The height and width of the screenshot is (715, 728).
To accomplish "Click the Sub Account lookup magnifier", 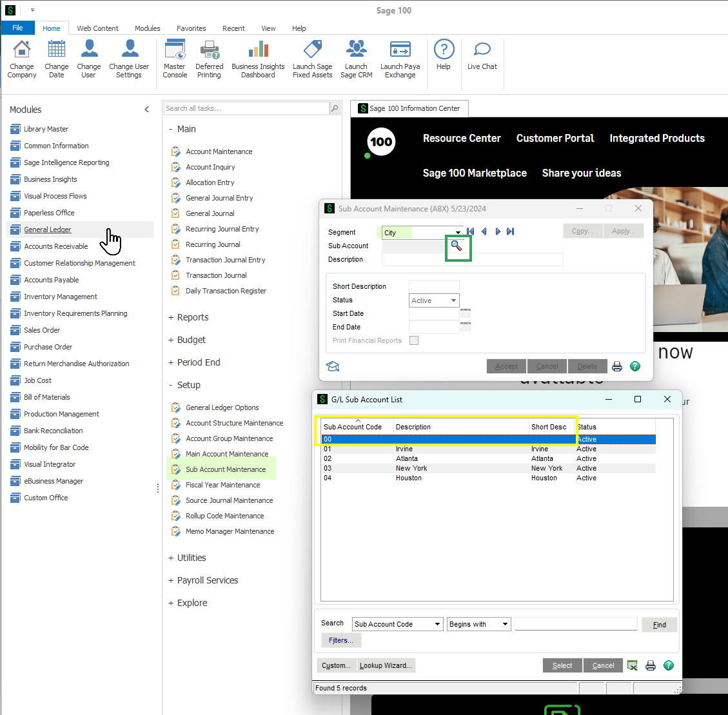I will coord(457,246).
